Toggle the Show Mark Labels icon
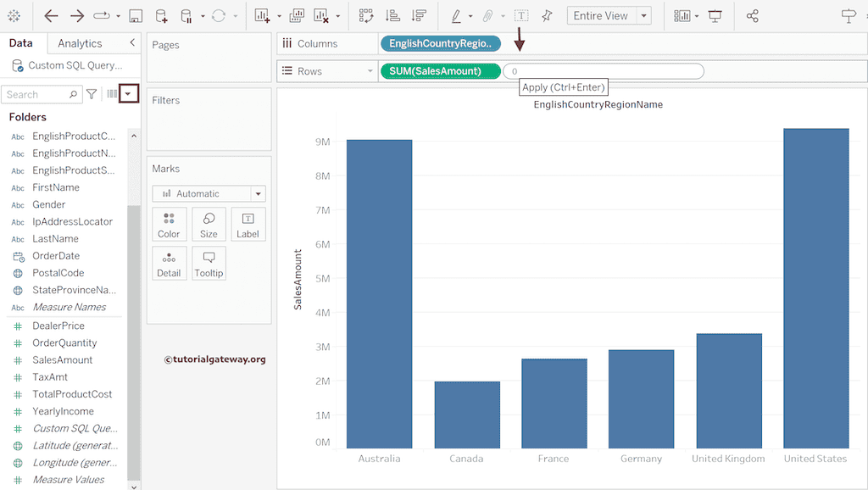The height and width of the screenshot is (490, 868). [x=521, y=16]
